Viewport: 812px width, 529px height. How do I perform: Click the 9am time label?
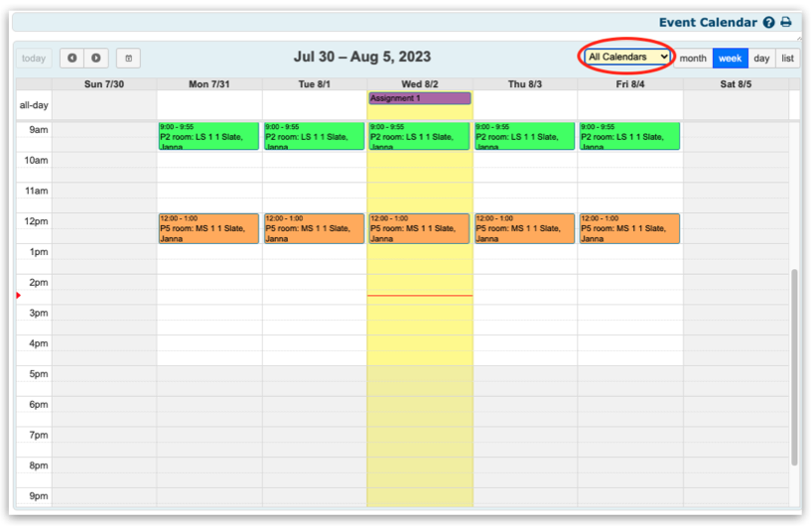tap(39, 129)
